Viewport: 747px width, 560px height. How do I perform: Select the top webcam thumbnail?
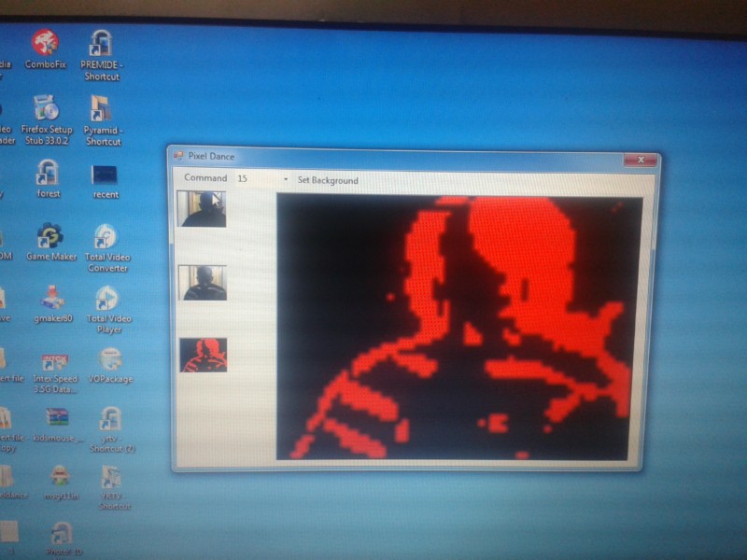(202, 208)
